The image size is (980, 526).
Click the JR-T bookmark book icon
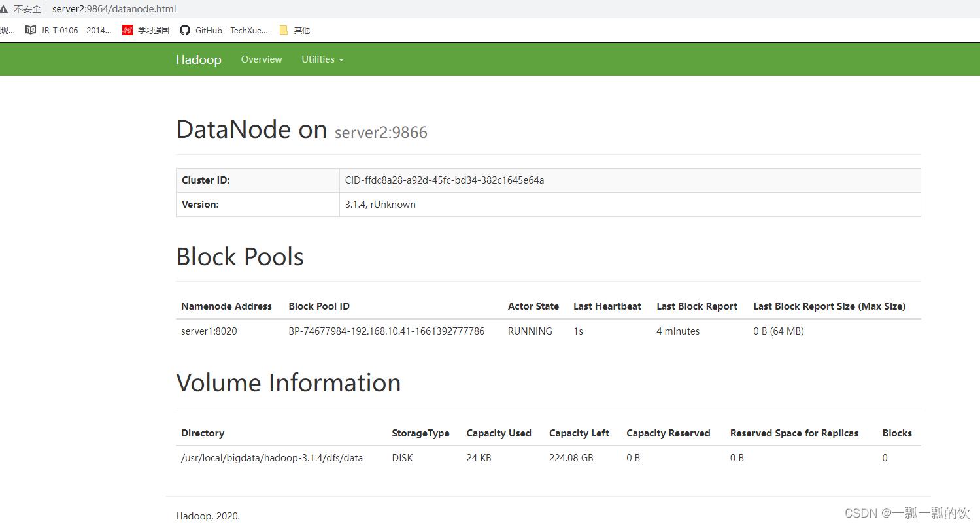coord(30,30)
